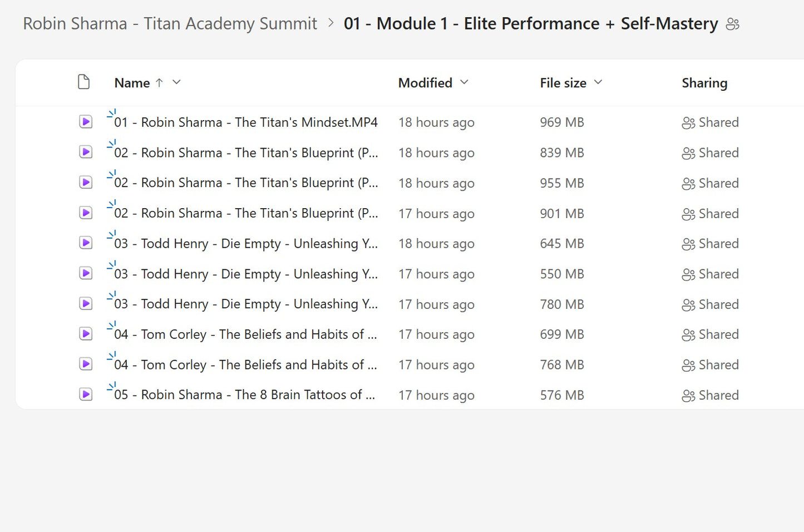Click the Sharing column header
This screenshot has width=804, height=532.
pyautogui.click(x=704, y=82)
